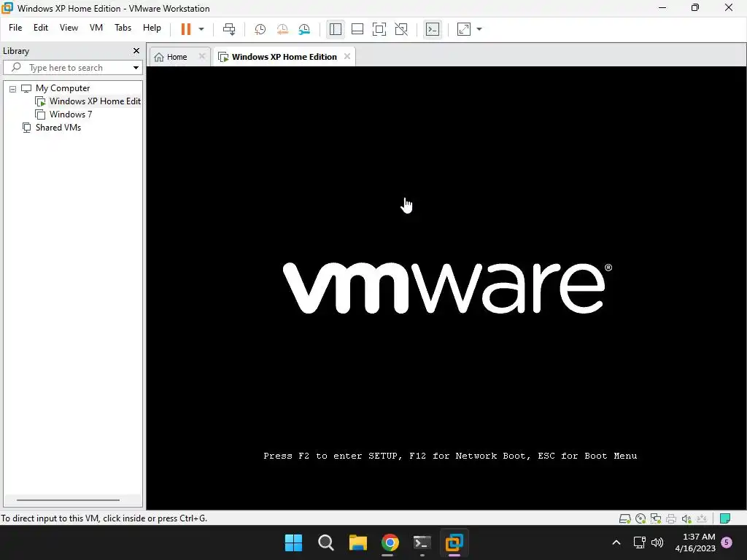Image resolution: width=747 pixels, height=560 pixels.
Task: Click the VMware title bar app icon
Action: point(7,7)
